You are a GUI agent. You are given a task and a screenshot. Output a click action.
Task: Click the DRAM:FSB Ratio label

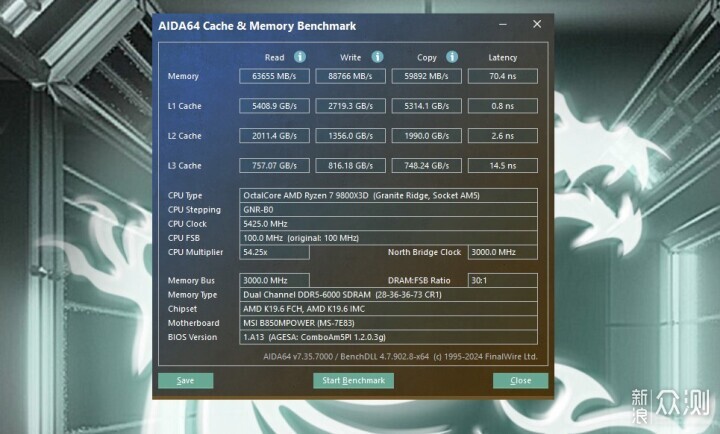(419, 281)
